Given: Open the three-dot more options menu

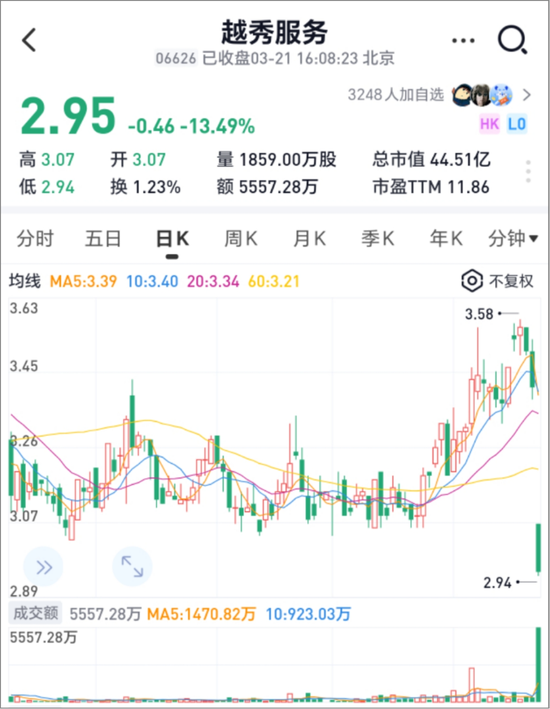Looking at the screenshot, I should click(x=463, y=41).
